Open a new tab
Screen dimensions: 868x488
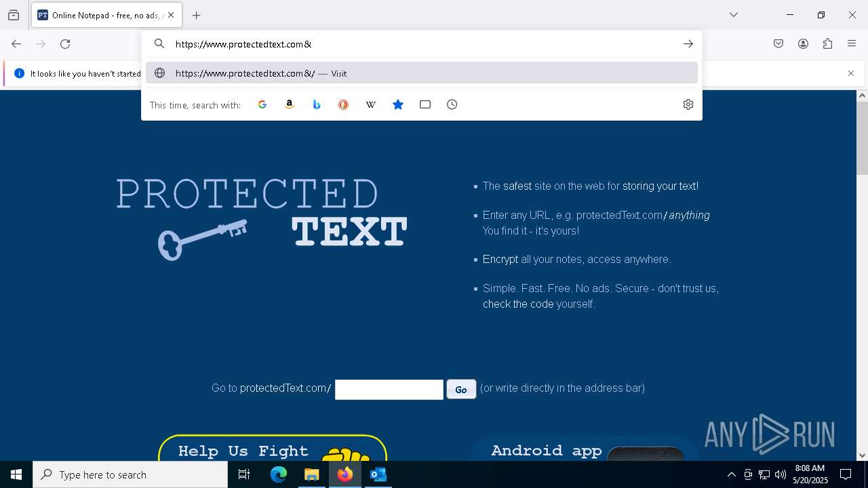click(x=197, y=15)
